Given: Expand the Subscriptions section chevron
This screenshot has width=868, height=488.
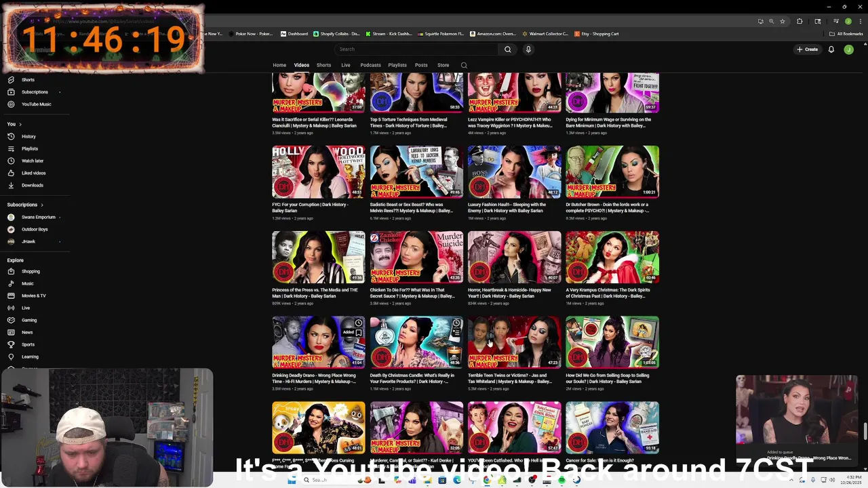Looking at the screenshot, I should 42,205.
